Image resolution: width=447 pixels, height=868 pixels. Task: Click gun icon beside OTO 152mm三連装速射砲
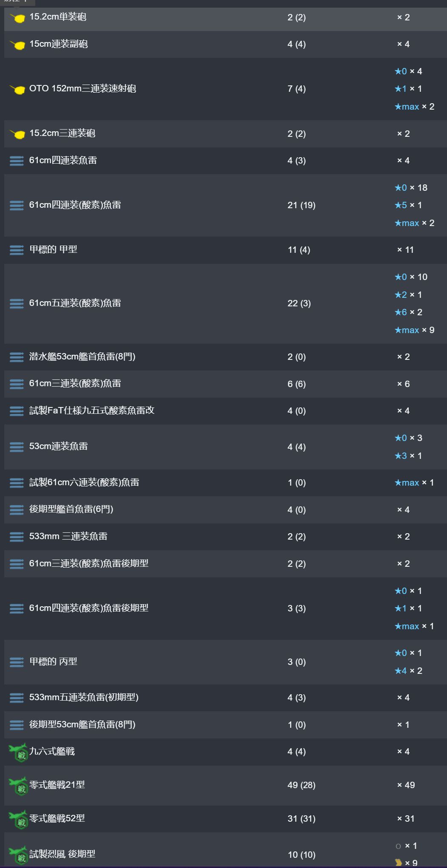pyautogui.click(x=17, y=89)
